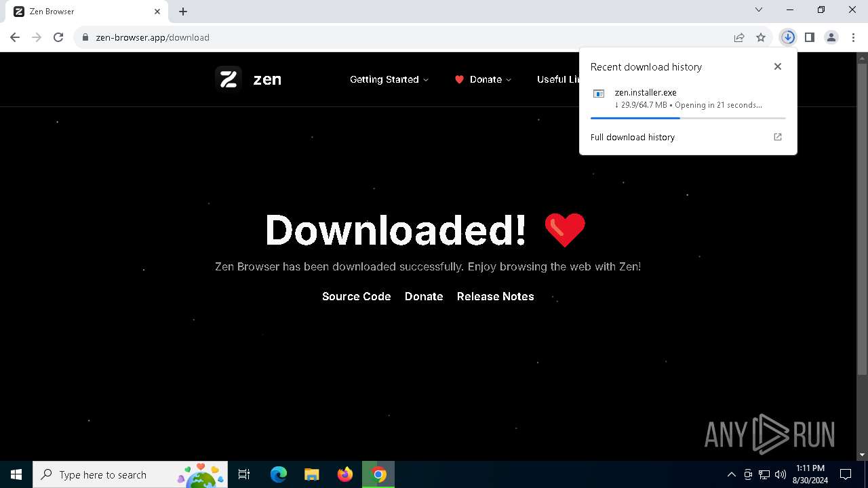Open the Chrome profile avatar icon
Screen dimensions: 868x488
pos(831,37)
